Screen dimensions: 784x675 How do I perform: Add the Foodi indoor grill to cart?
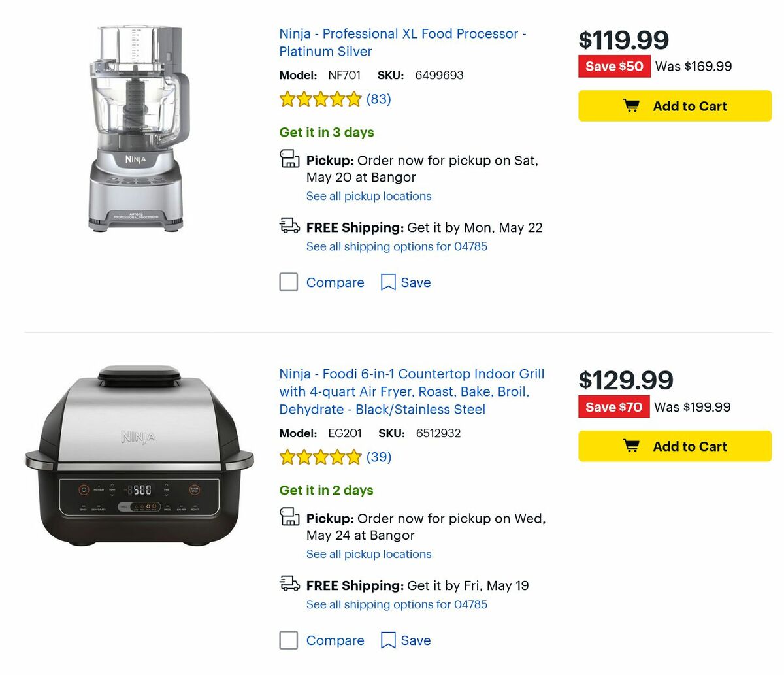(x=674, y=446)
